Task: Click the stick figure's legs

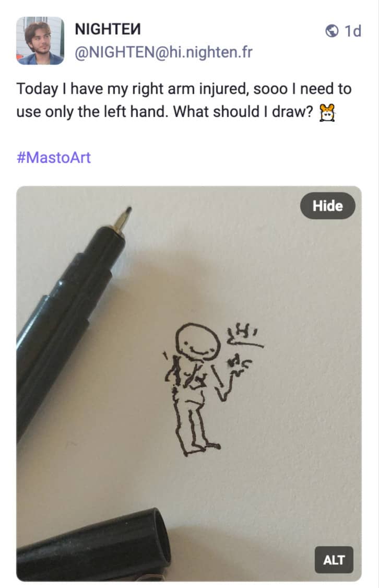Action: 194,428
